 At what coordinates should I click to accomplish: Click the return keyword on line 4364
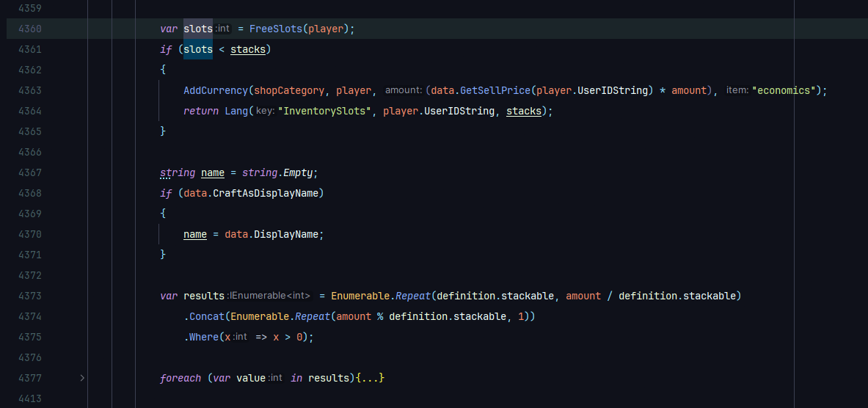[201, 112]
